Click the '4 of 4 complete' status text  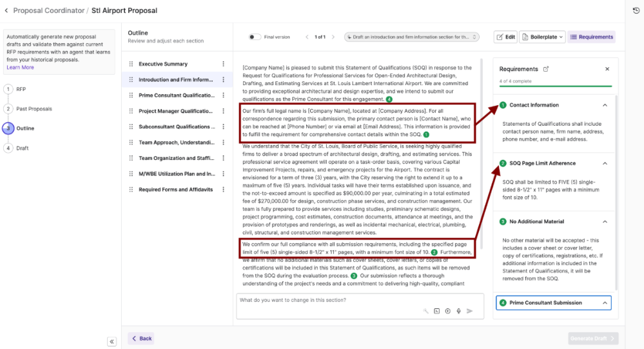pyautogui.click(x=516, y=81)
